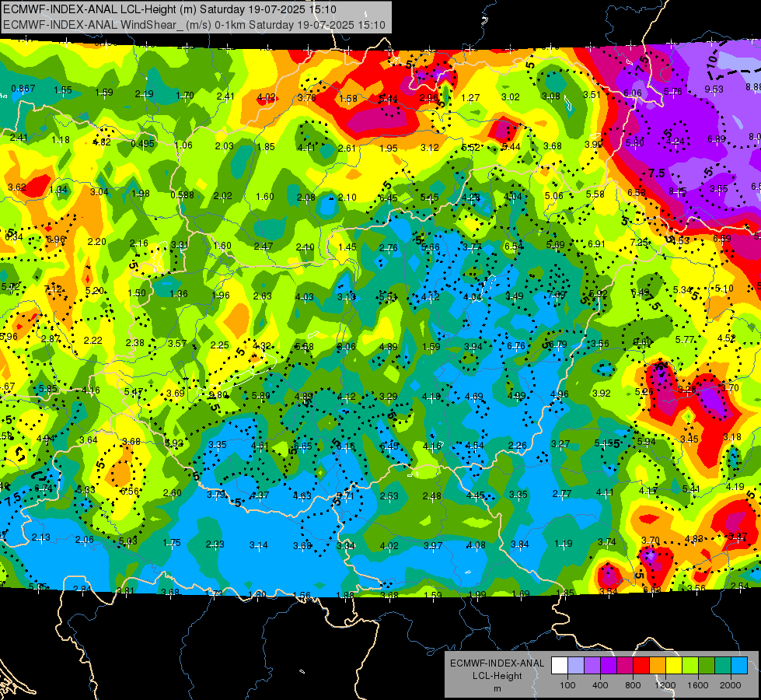Click the wind shear value '6.76'

point(516,345)
